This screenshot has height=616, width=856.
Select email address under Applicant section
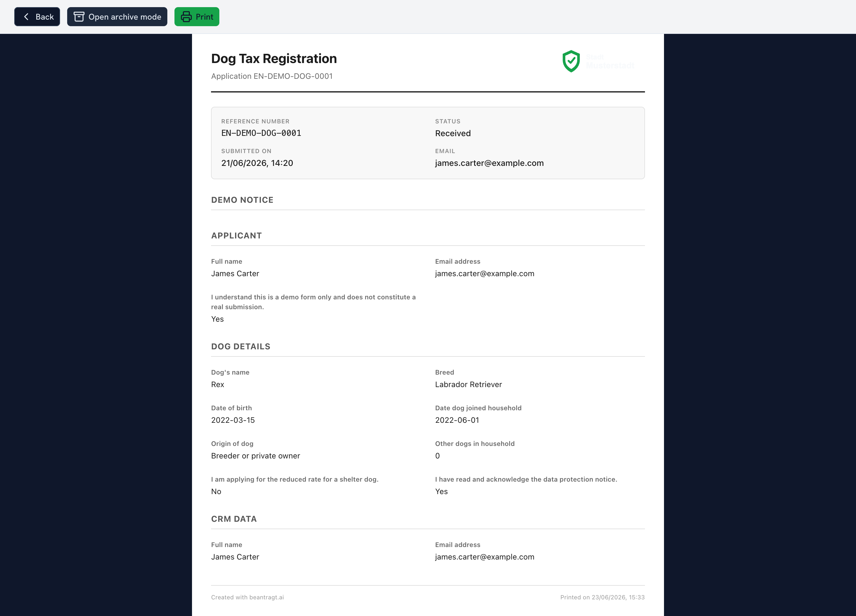pyautogui.click(x=484, y=274)
